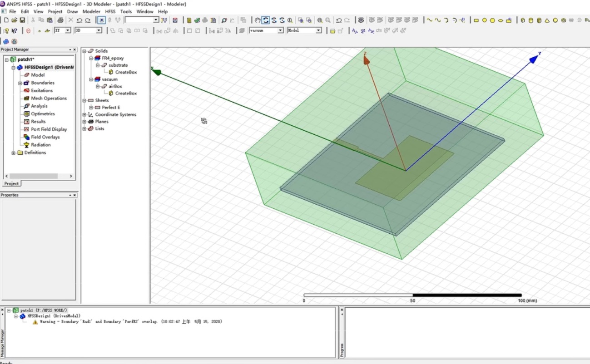590x364 pixels.
Task: Click the Undo icon in toolbar
Action: click(79, 20)
